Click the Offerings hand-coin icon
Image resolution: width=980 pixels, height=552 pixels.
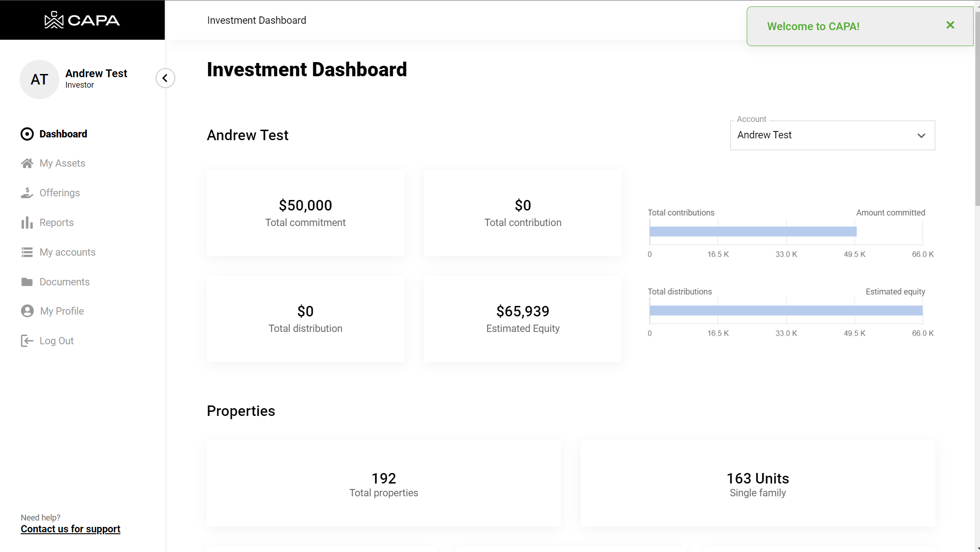[x=27, y=193]
